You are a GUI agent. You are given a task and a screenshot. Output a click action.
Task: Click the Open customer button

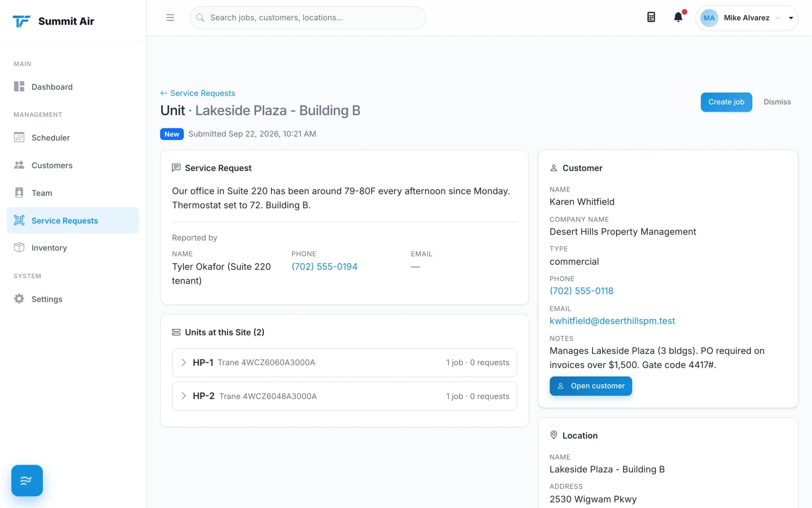pyautogui.click(x=591, y=386)
